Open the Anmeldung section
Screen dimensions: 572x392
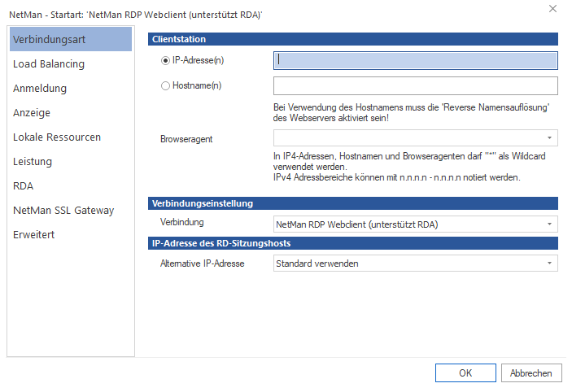point(40,89)
